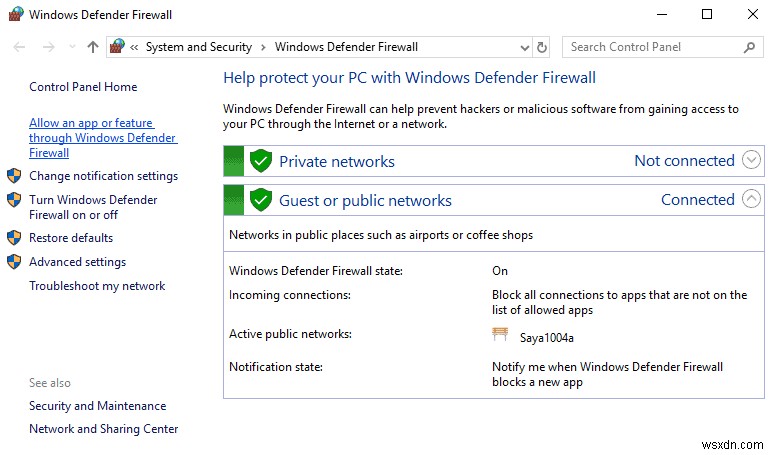
Task: Click the firewall state value On
Action: click(500, 271)
